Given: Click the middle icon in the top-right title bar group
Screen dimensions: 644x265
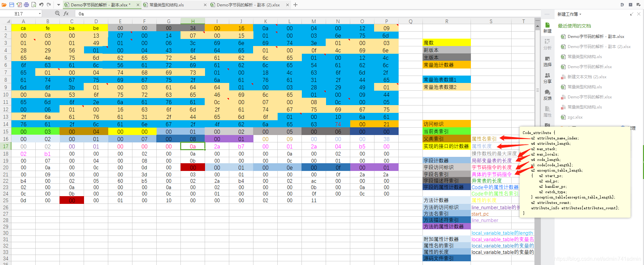Looking at the screenshot, I should coord(630,5).
